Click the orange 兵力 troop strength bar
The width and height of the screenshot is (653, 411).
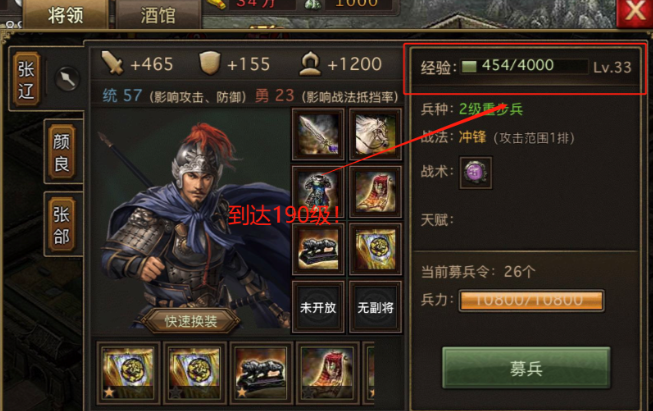pyautogui.click(x=531, y=300)
